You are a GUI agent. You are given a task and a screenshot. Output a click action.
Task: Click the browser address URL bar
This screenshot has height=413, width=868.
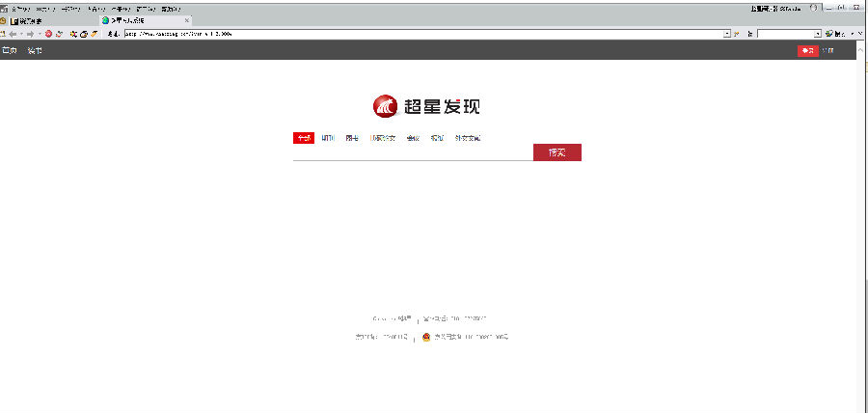(423, 34)
